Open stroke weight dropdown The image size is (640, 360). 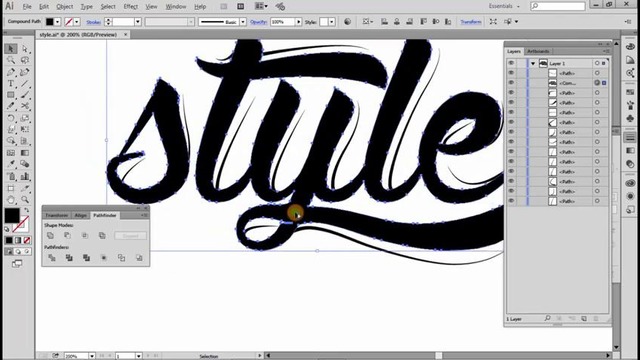tap(138, 22)
